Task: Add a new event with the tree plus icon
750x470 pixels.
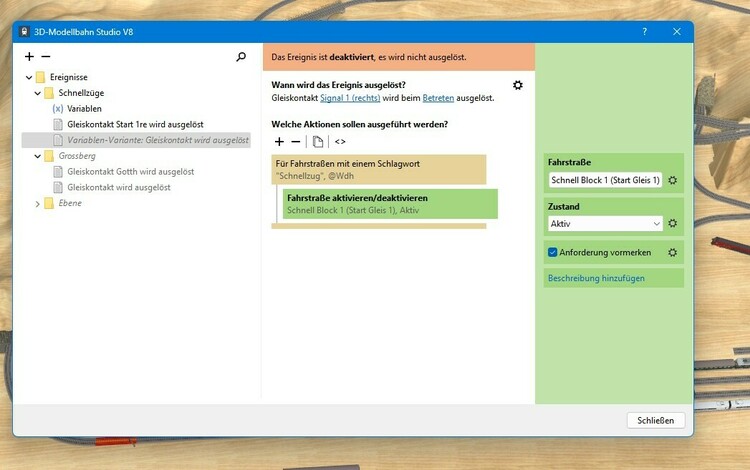Action: coord(29,56)
